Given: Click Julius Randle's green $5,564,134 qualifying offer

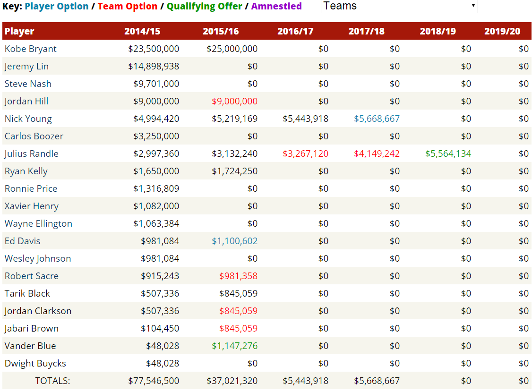Looking at the screenshot, I should (448, 154).
